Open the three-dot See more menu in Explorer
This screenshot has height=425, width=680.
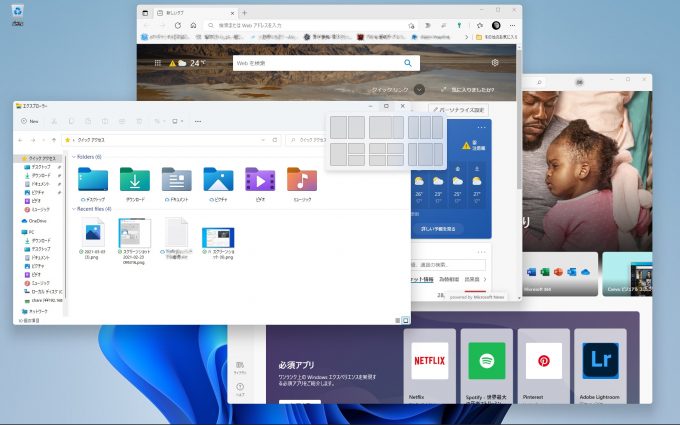pos(198,121)
